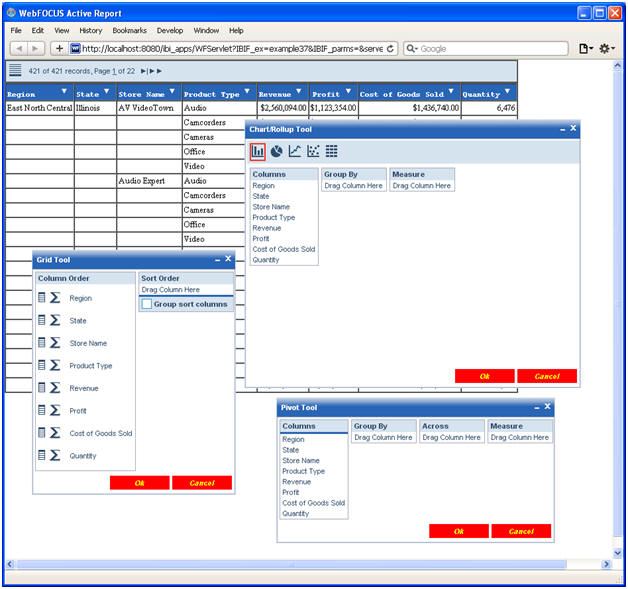Viewport: 628px width, 589px height.
Task: Click the Google search field
Action: (x=486, y=48)
